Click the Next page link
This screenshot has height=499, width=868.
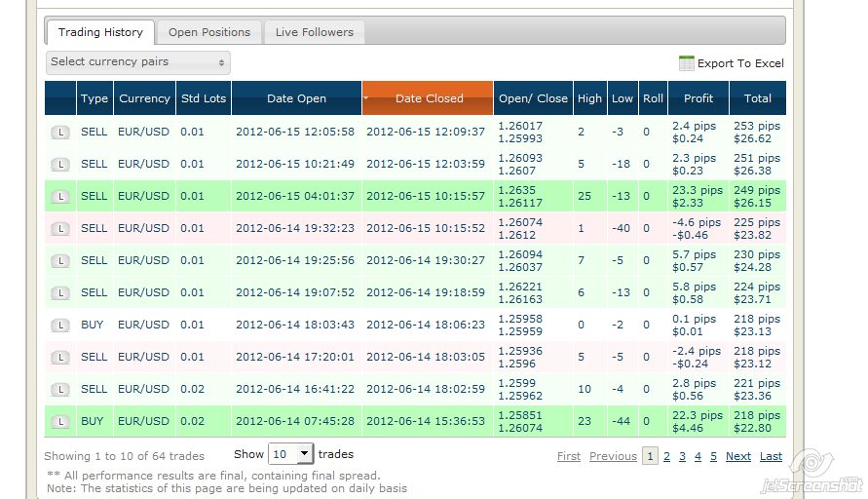click(737, 456)
